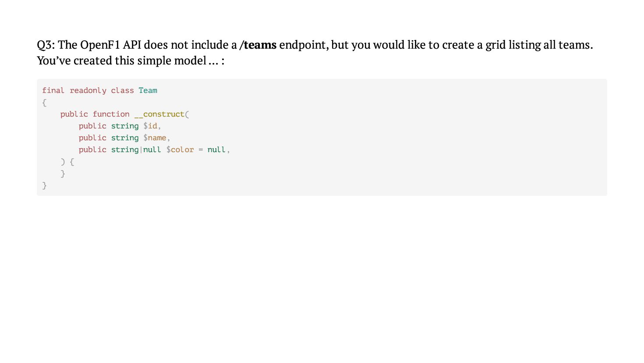The image size is (644, 363).
Task: Click the "$id" parameter in the code
Action: click(150, 126)
